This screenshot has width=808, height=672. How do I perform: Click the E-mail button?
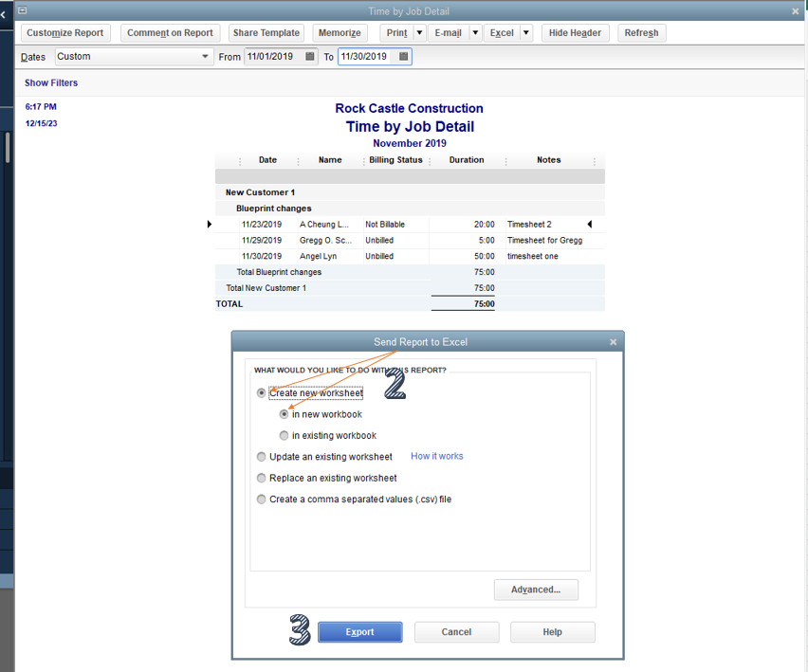coord(449,33)
